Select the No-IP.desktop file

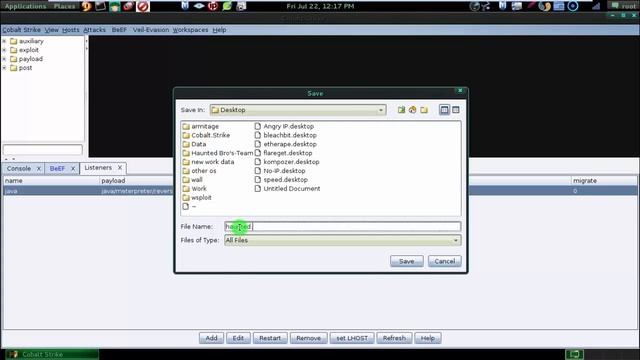pyautogui.click(x=280, y=171)
